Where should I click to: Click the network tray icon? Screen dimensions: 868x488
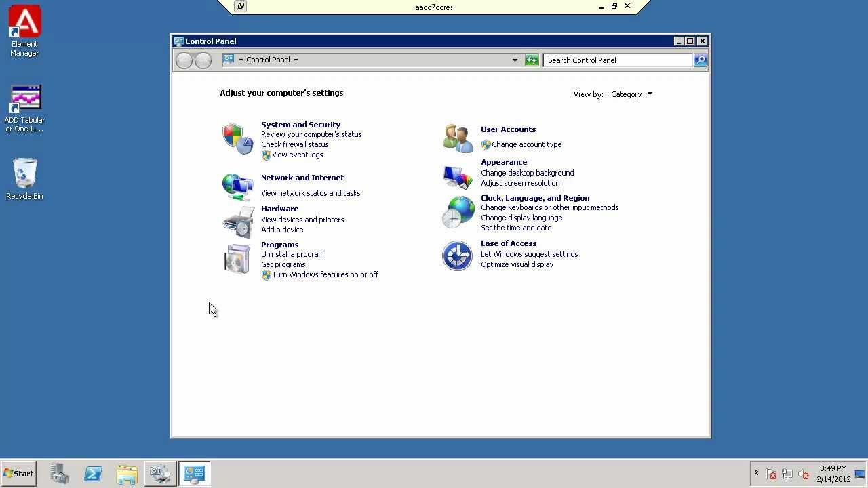[787, 474]
